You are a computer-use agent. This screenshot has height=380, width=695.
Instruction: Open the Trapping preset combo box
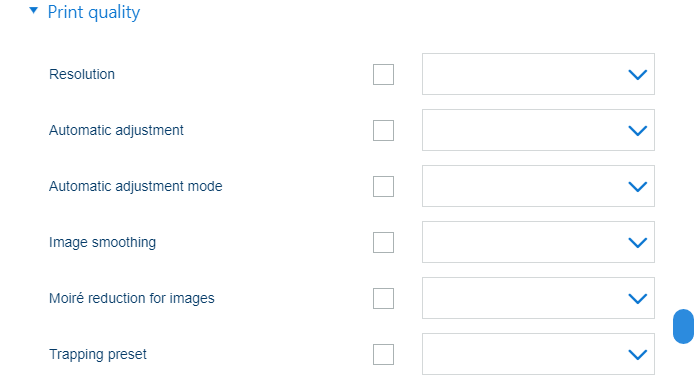[x=538, y=354]
